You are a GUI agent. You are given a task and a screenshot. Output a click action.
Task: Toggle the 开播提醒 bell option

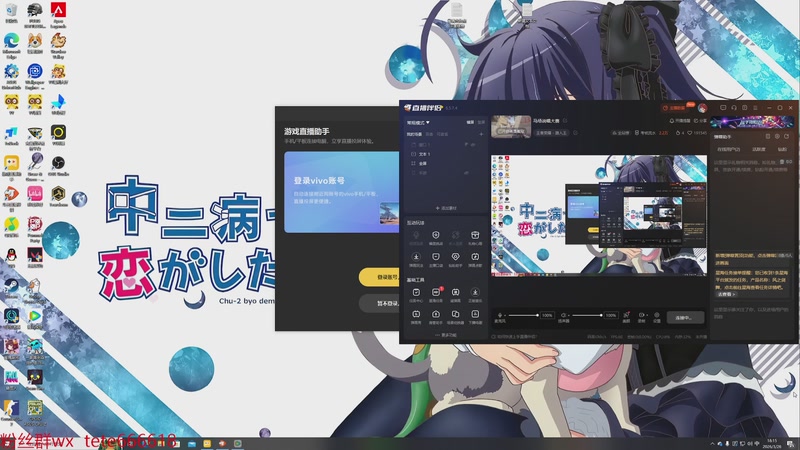(x=680, y=121)
